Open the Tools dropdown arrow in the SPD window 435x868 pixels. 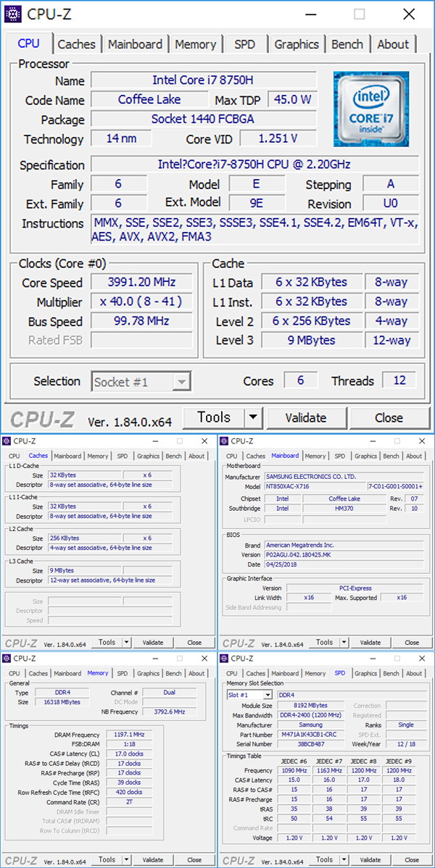(344, 860)
